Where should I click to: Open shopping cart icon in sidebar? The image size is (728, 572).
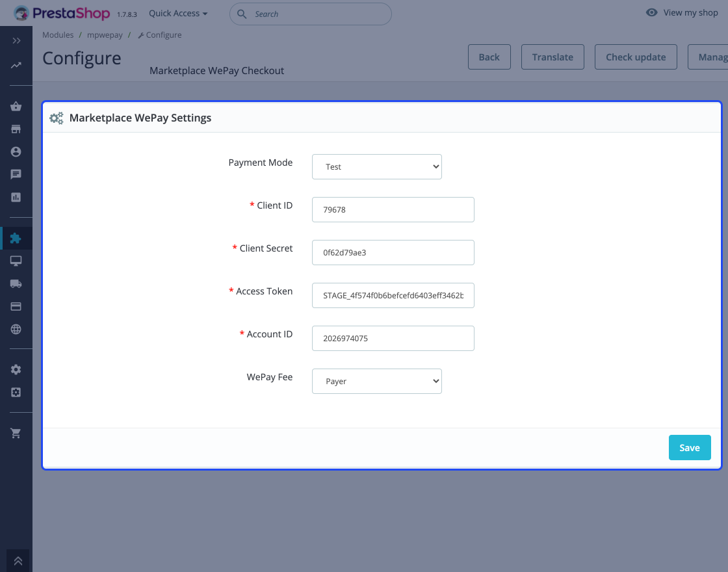[16, 433]
